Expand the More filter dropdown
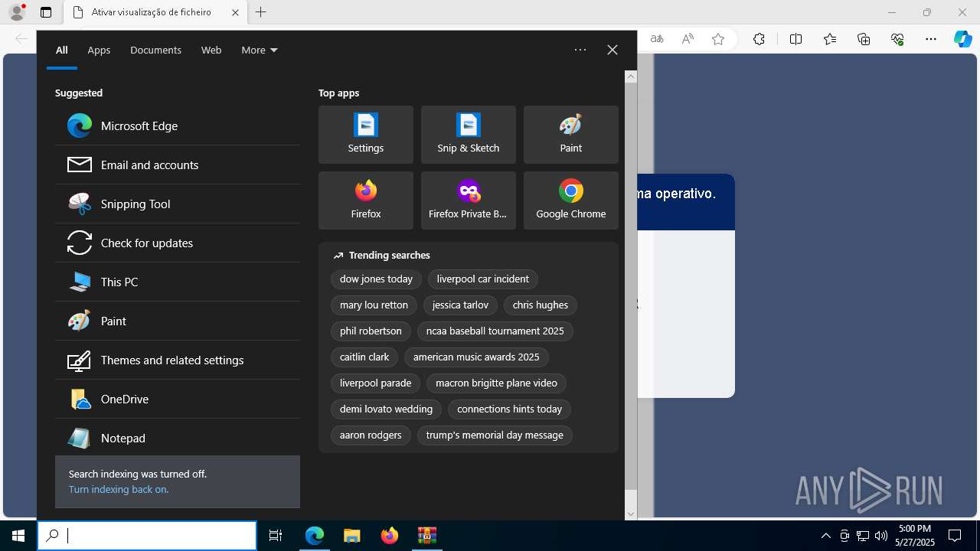Viewport: 980px width, 551px height. click(260, 51)
